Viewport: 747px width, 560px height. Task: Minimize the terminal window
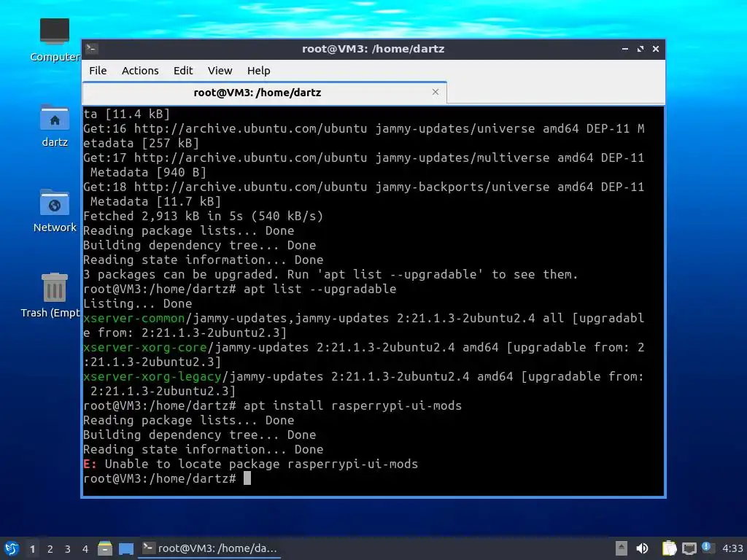(625, 49)
